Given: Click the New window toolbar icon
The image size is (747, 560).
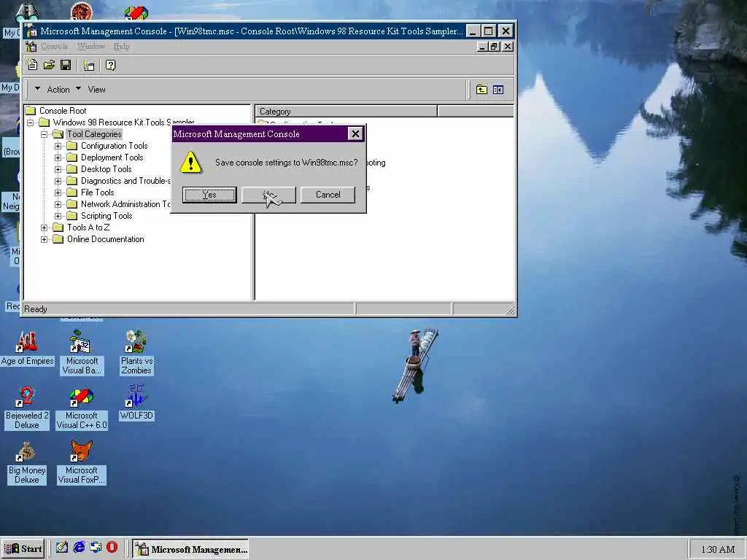Looking at the screenshot, I should tap(88, 65).
